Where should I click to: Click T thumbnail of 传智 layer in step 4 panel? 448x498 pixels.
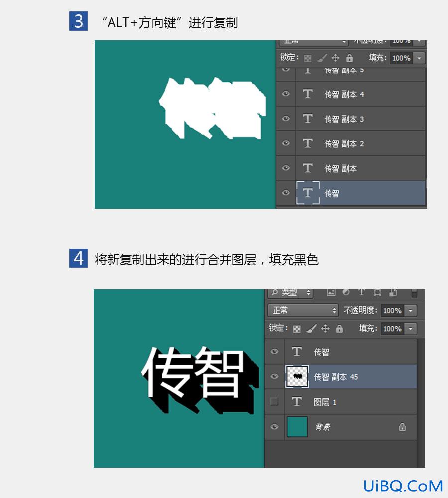[x=297, y=351]
